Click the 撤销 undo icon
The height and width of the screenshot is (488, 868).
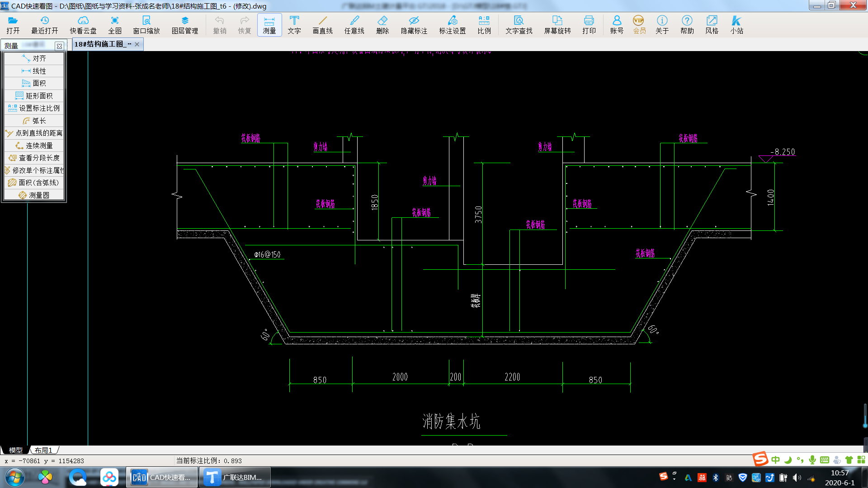220,25
